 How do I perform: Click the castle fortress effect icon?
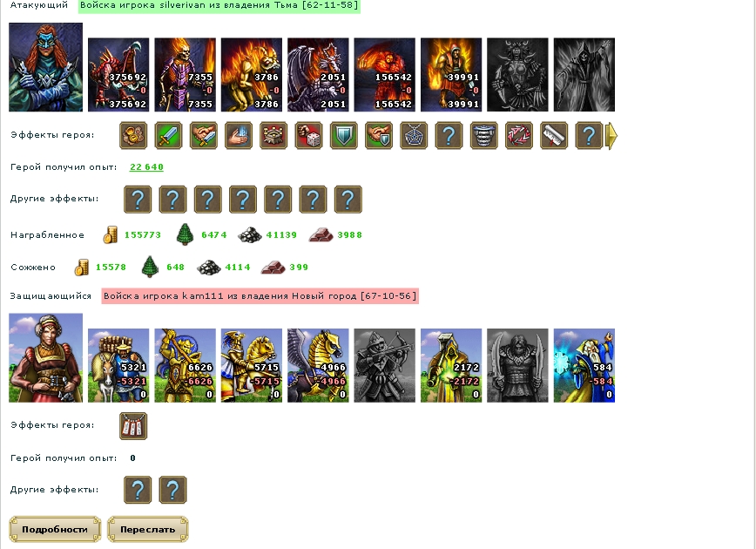(273, 136)
